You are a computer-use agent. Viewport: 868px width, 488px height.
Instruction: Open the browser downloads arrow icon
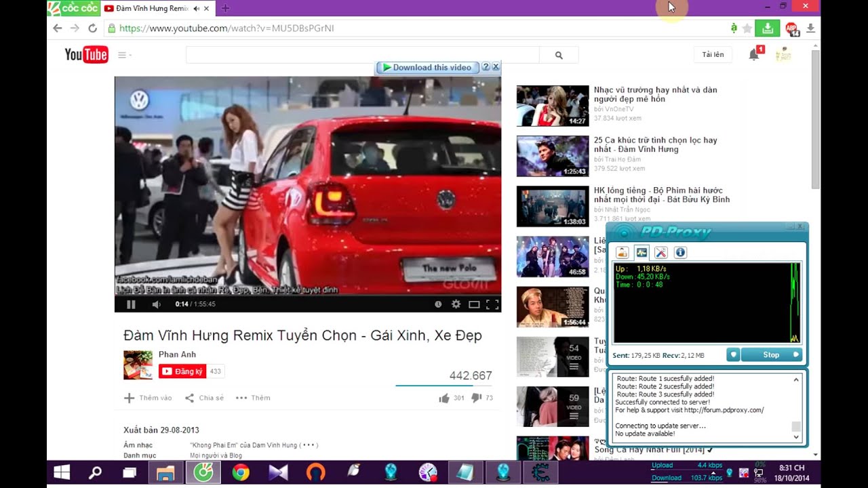pyautogui.click(x=810, y=28)
